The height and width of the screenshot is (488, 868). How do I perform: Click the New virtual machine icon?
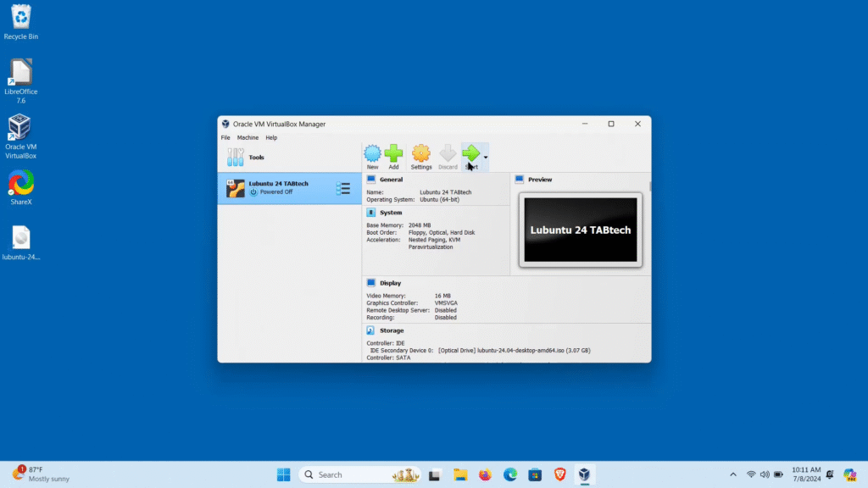coord(372,154)
